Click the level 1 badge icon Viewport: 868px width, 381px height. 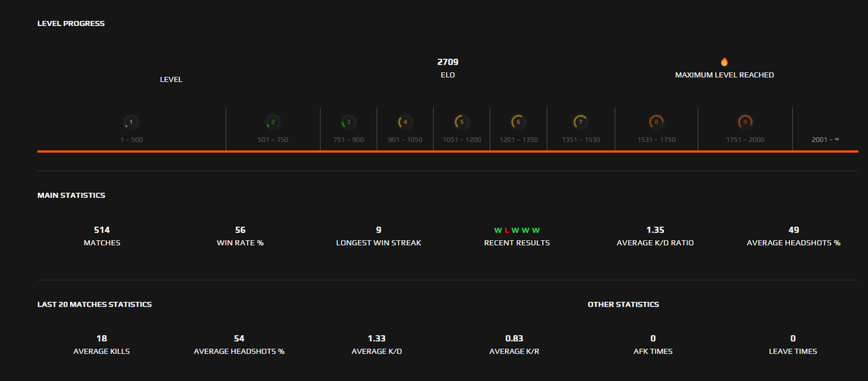tap(131, 122)
